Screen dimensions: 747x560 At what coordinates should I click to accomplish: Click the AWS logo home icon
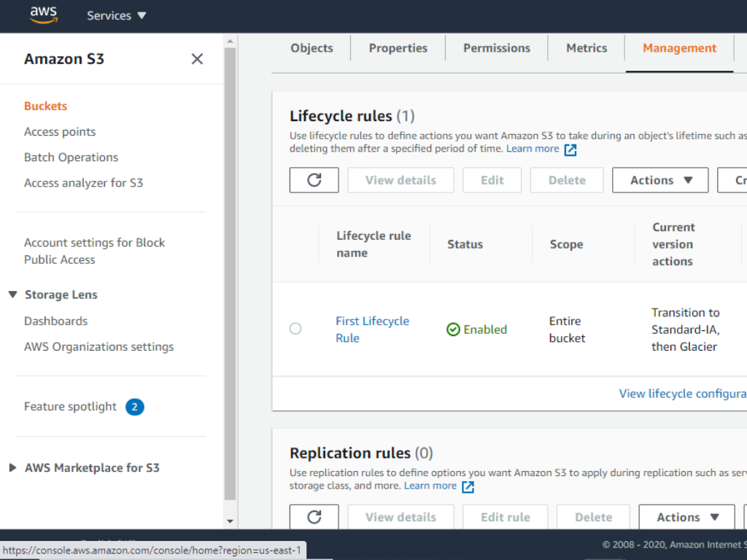[44, 15]
